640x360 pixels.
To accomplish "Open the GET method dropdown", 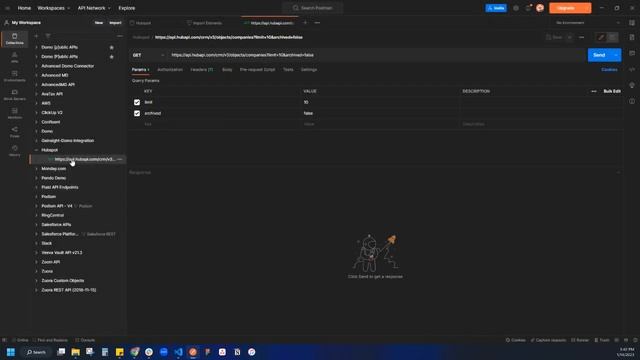I will tap(148, 55).
